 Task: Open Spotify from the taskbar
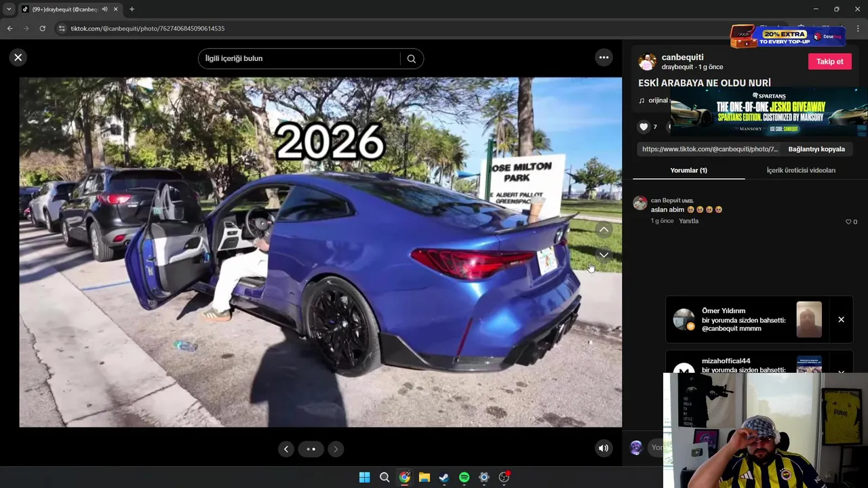(x=464, y=477)
